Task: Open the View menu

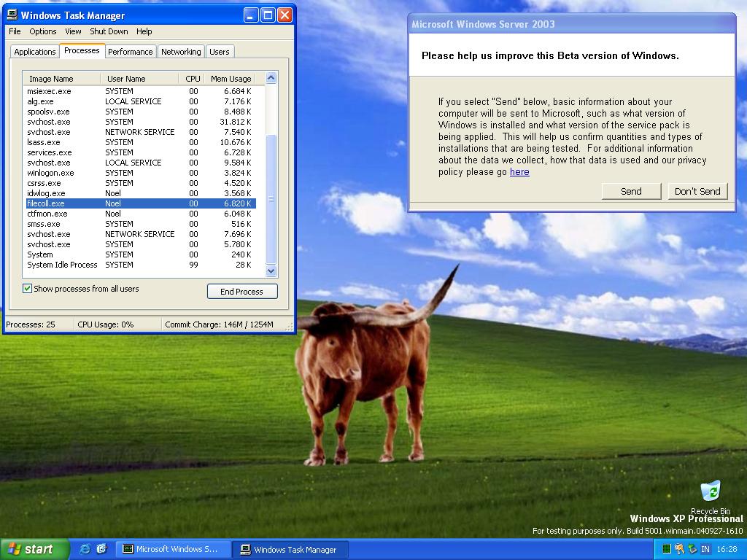Action: tap(73, 31)
